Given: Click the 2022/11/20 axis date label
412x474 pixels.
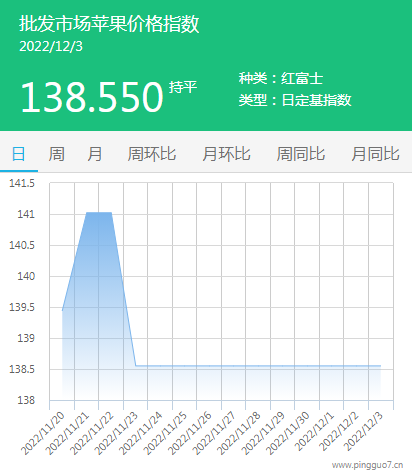Looking at the screenshot, I should 42,433.
